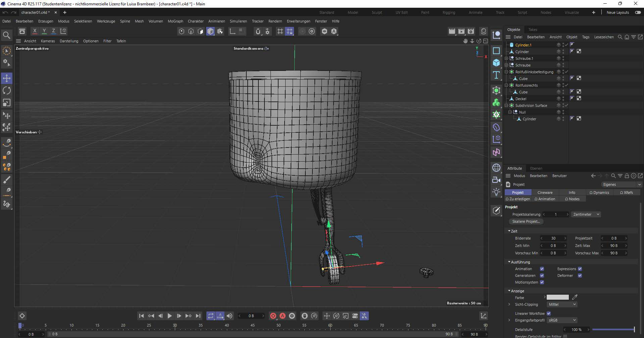
Task: Select the Scale tool in left toolbar
Action: [7, 102]
